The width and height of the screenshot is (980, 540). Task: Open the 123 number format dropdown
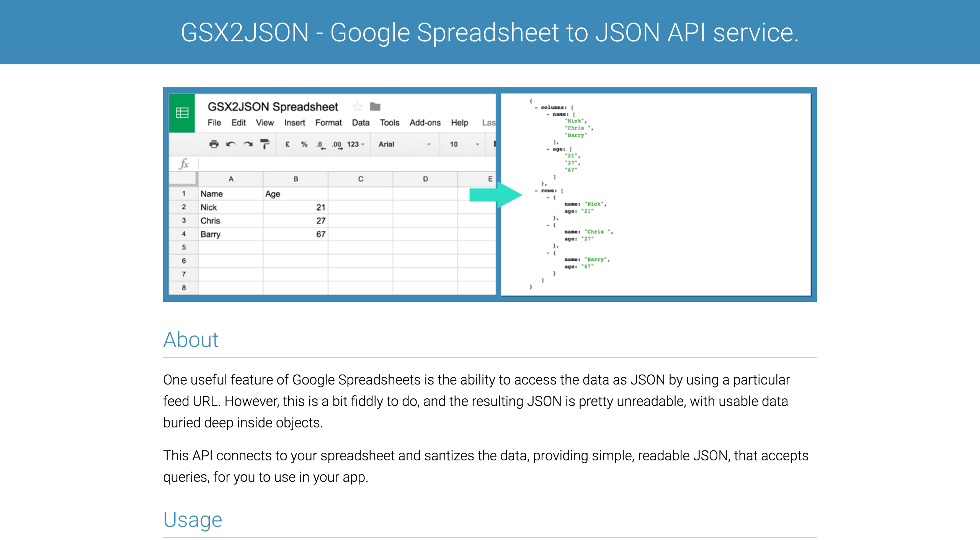(x=355, y=144)
